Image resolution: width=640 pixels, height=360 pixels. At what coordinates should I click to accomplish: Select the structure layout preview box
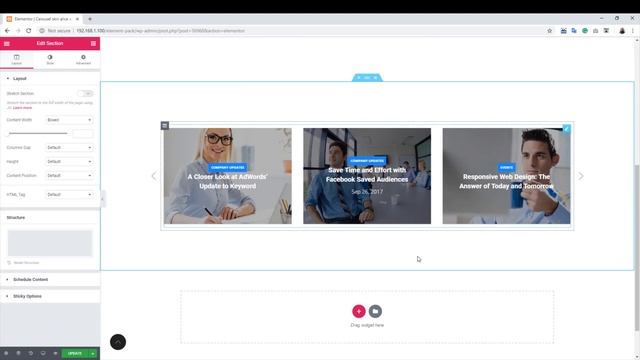pyautogui.click(x=50, y=243)
